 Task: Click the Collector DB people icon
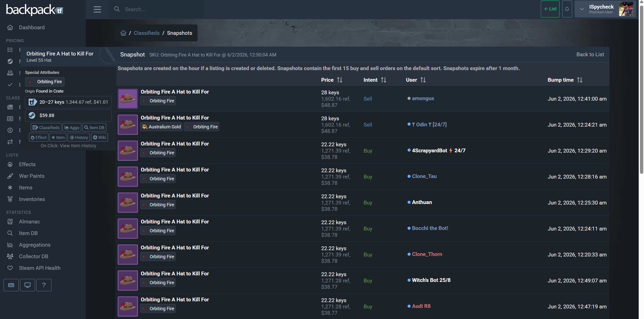[x=10, y=256]
